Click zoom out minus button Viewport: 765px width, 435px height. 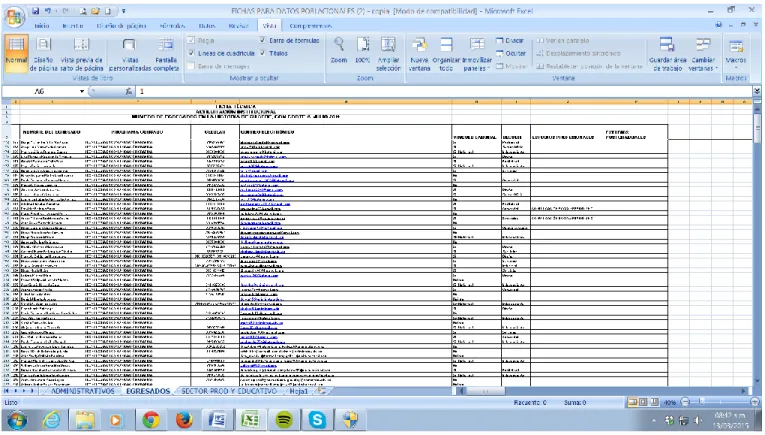click(685, 402)
